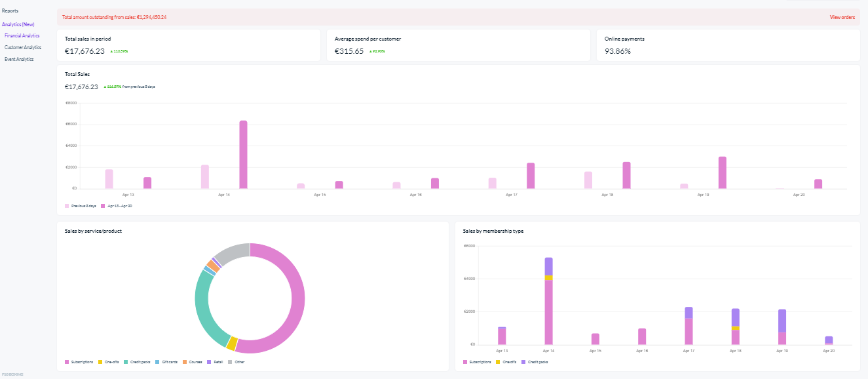The height and width of the screenshot is (379, 868).
Task: Open Customer Analytics in the sidebar
Action: (23, 47)
